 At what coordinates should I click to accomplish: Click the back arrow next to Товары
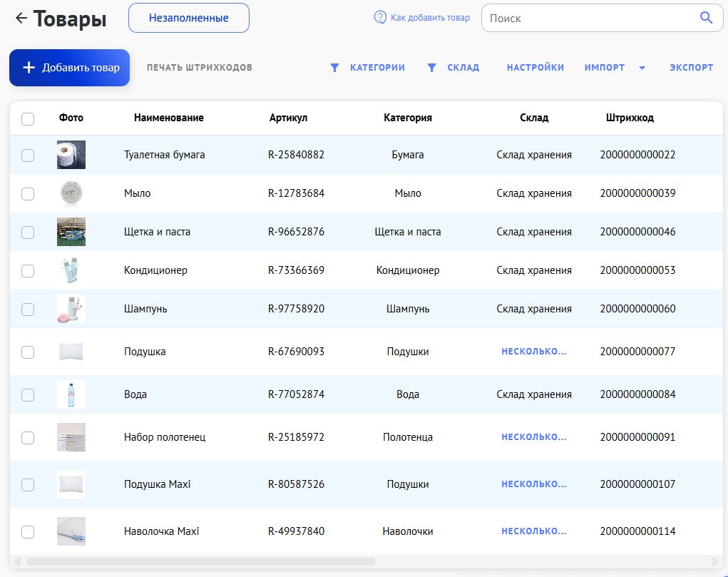pos(19,17)
